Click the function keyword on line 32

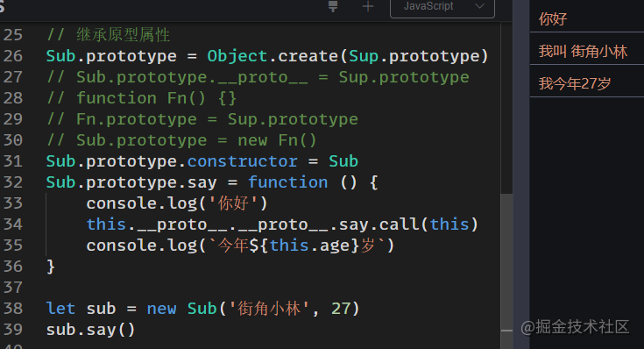[x=288, y=182]
